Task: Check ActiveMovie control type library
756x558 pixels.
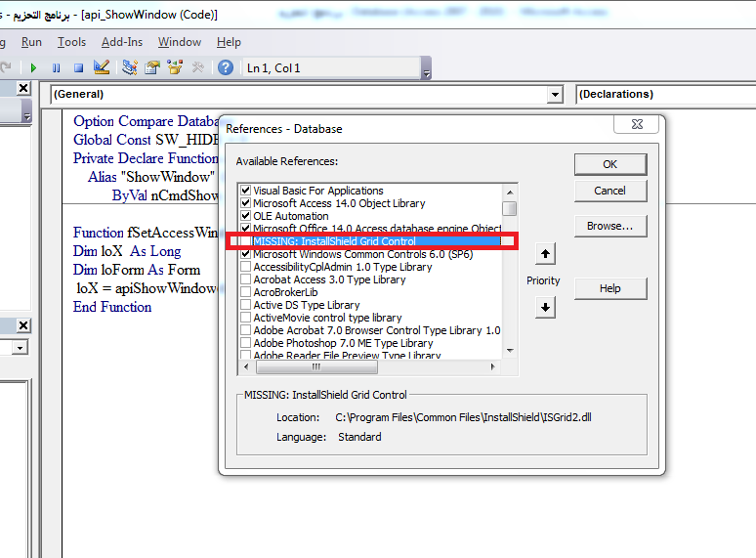Action: [245, 317]
